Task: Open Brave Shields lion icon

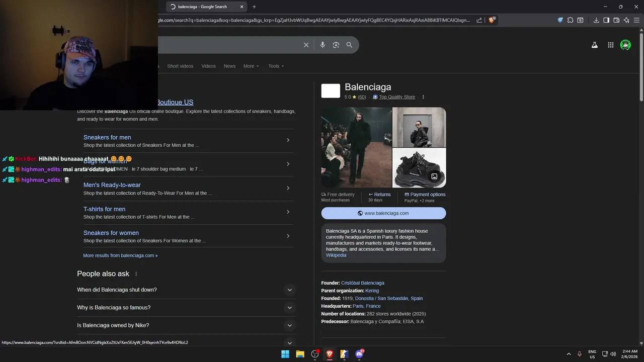Action: point(492,20)
